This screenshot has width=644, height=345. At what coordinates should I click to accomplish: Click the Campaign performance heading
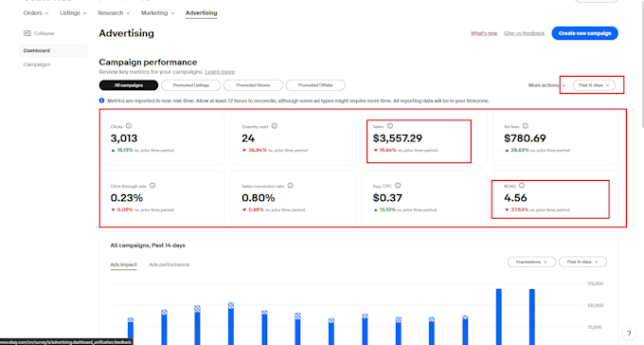148,63
